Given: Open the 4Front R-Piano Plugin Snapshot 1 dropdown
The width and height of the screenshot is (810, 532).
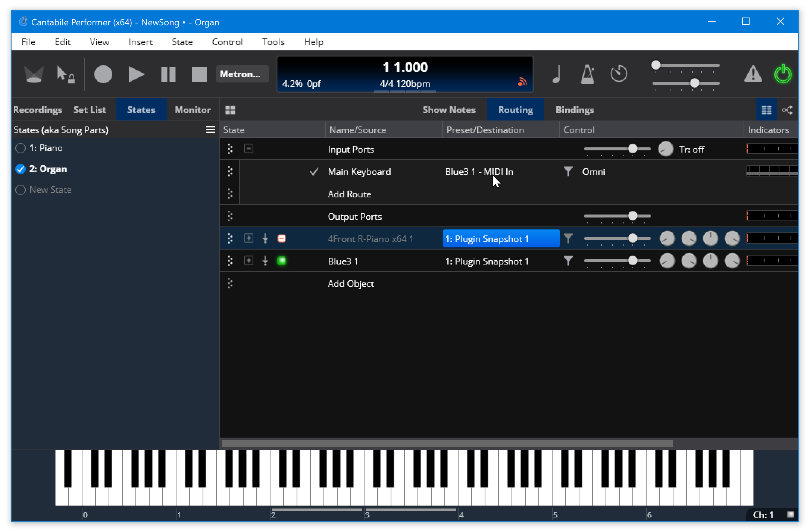Looking at the screenshot, I should pyautogui.click(x=501, y=239).
